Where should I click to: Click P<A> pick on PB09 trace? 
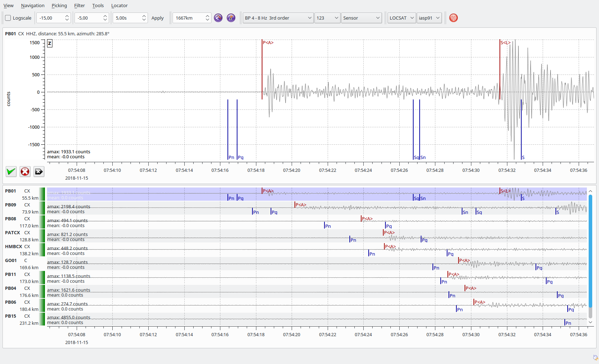click(x=301, y=205)
